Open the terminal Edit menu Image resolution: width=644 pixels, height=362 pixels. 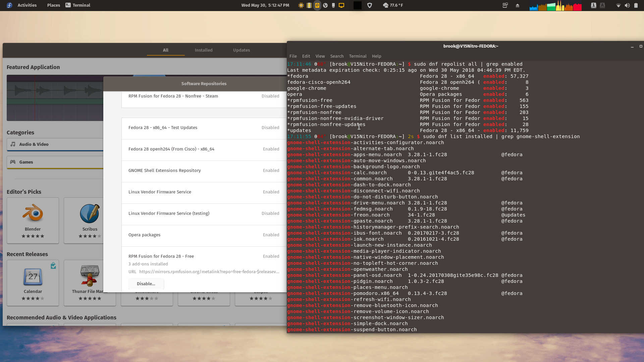(x=306, y=56)
